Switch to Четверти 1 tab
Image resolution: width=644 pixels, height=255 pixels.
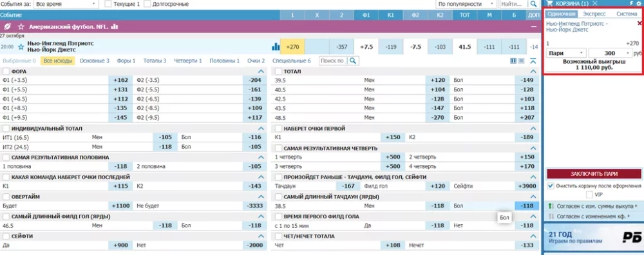pos(187,61)
